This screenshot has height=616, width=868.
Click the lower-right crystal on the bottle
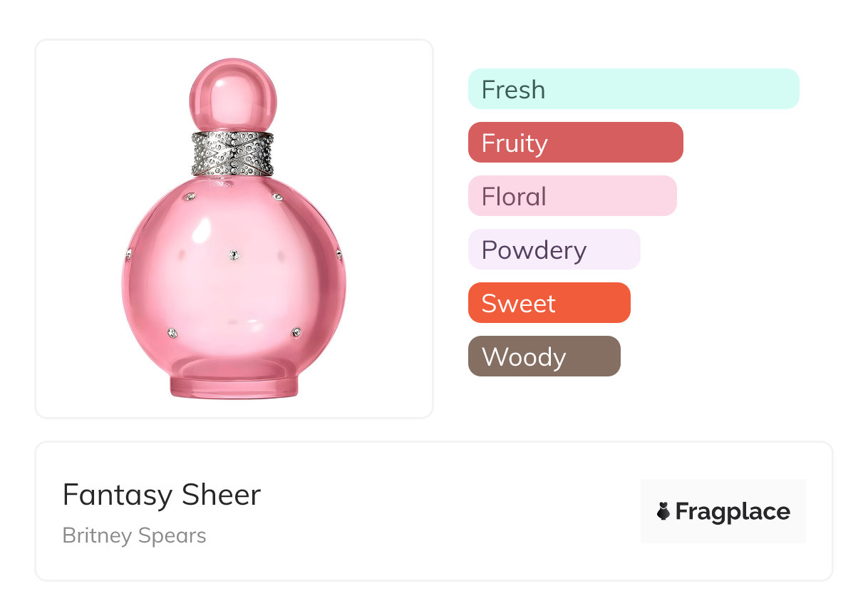pos(296,332)
